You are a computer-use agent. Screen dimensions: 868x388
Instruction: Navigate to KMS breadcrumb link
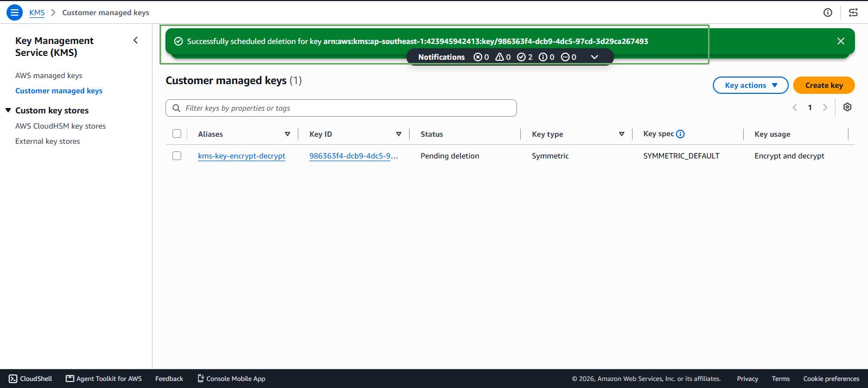coord(37,12)
